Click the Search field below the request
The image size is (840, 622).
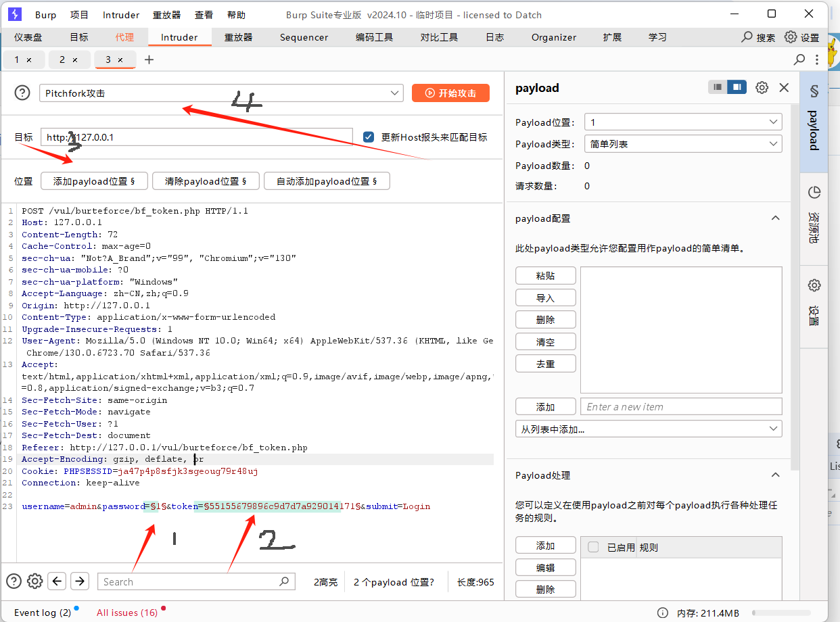(x=196, y=581)
